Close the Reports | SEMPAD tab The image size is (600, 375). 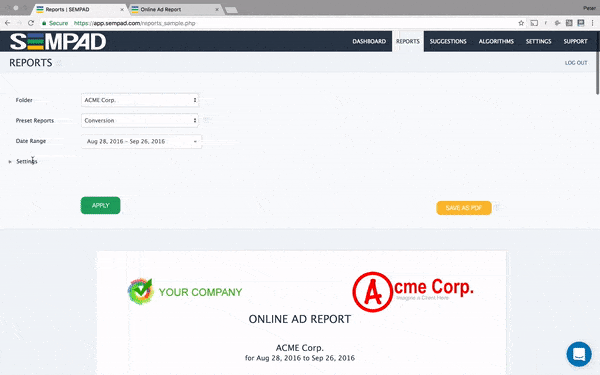point(122,9)
